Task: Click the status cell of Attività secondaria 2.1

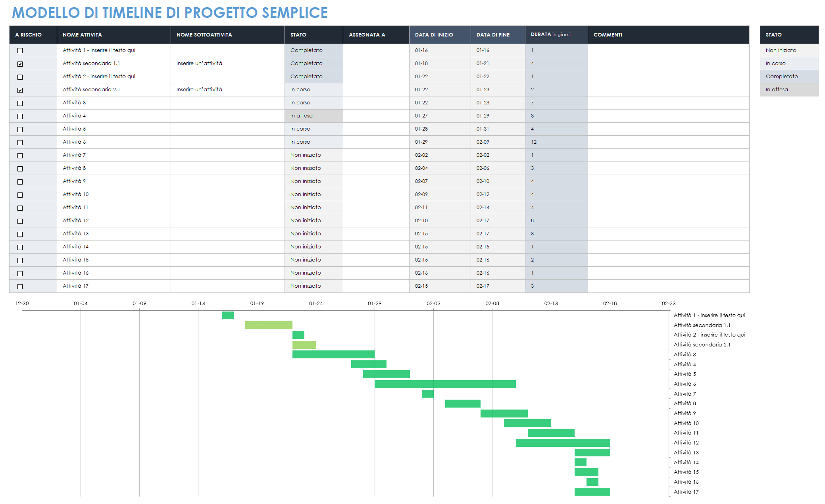Action: click(314, 90)
